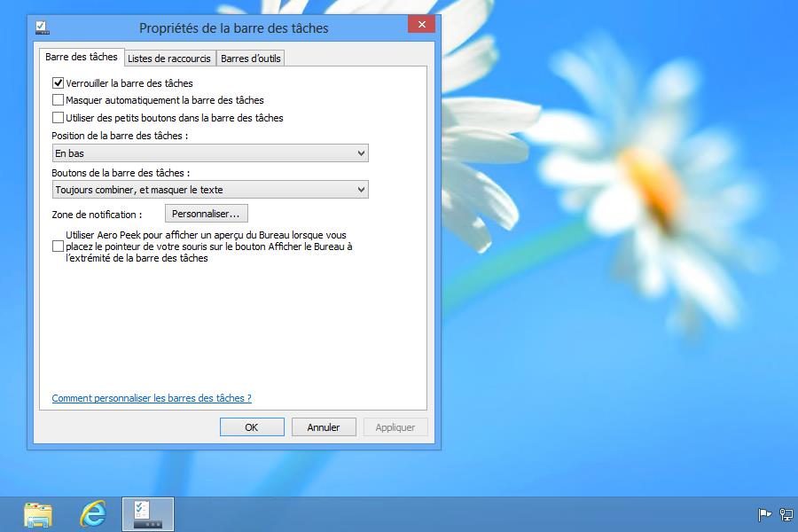This screenshot has width=798, height=532.
Task: Launch Internet Explorer from the taskbar
Action: pos(92,513)
